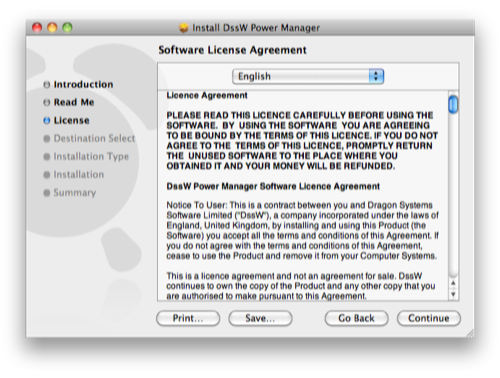The image size is (500, 378).
Task: Click the blue scrollbar thumb of license text
Action: coord(453,104)
